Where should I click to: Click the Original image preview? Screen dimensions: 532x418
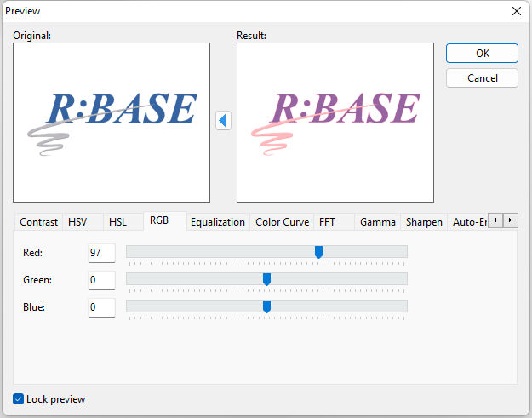coord(112,123)
